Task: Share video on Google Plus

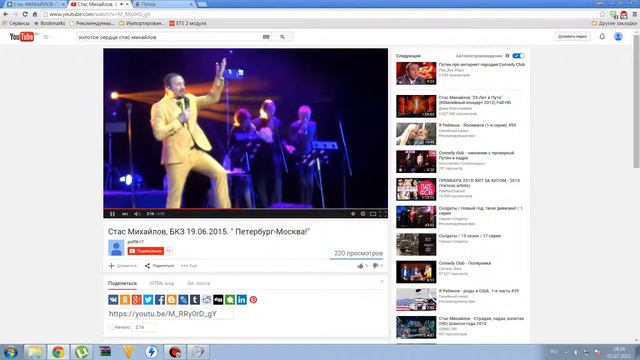Action: click(x=137, y=300)
